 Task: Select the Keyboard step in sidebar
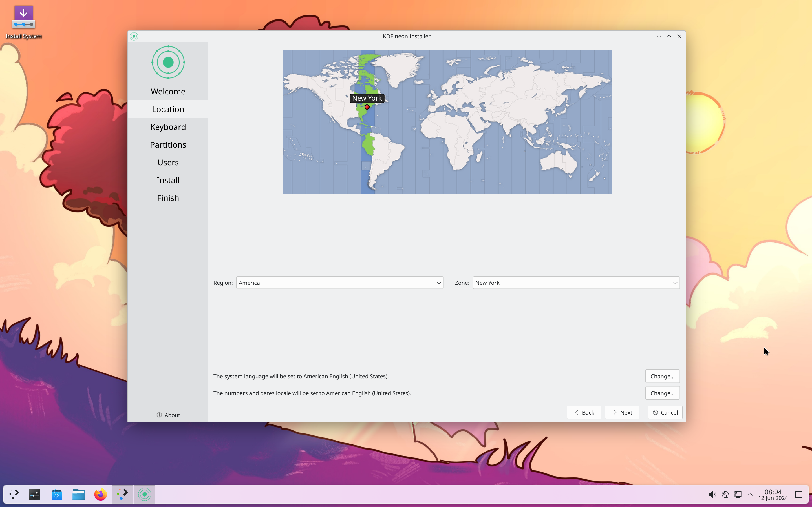pos(168,127)
